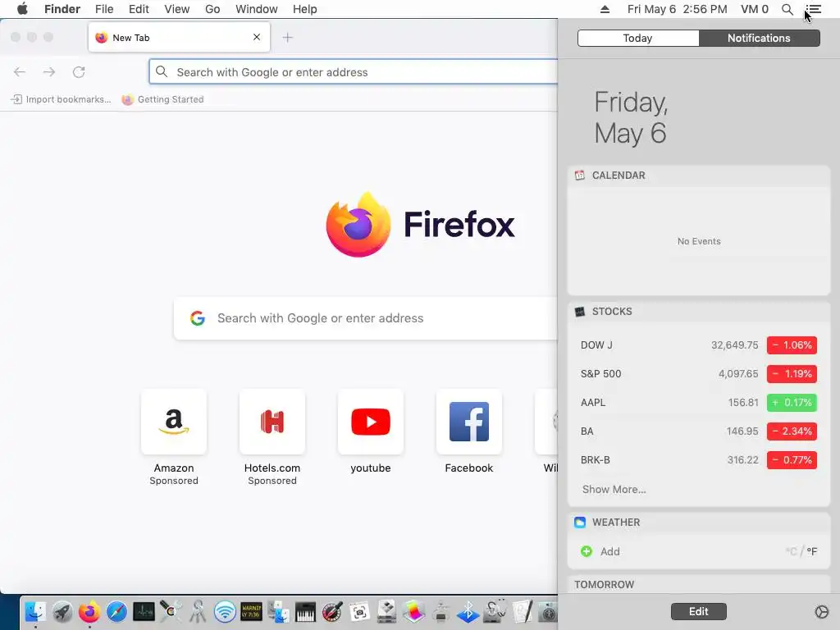Open a new tab with plus button
The height and width of the screenshot is (630, 840).
(288, 38)
